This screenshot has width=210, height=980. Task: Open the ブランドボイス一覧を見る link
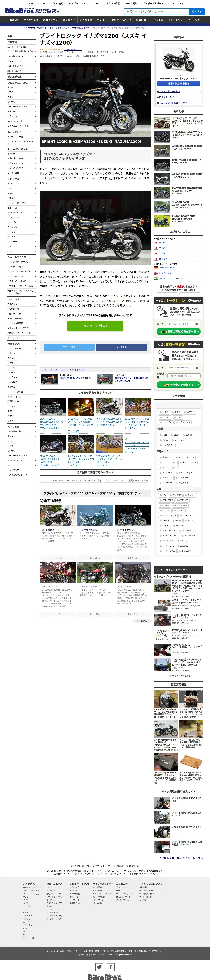tap(178, 676)
